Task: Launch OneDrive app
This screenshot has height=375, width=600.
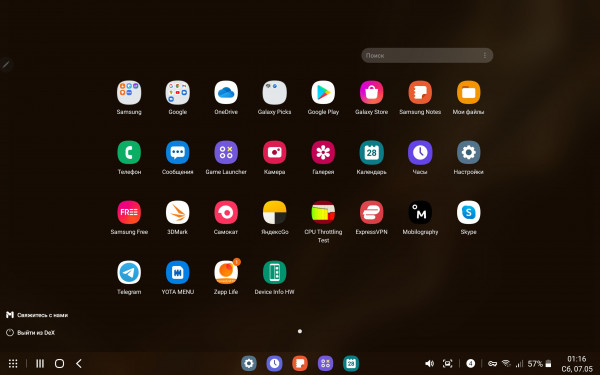Action: click(226, 93)
